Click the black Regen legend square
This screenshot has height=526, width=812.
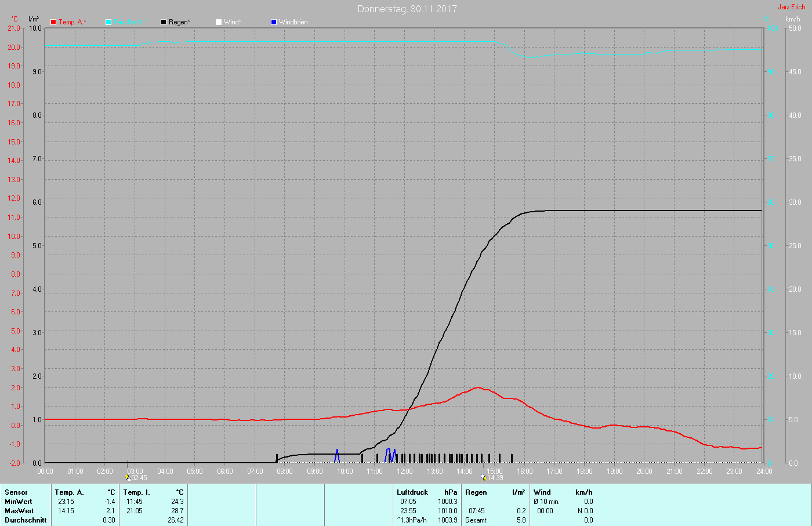(x=164, y=22)
